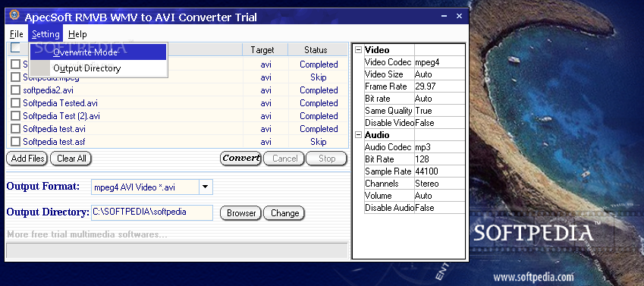The image size is (644, 286).
Task: Tick the Softpedia test.avi checkbox
Action: 16,129
